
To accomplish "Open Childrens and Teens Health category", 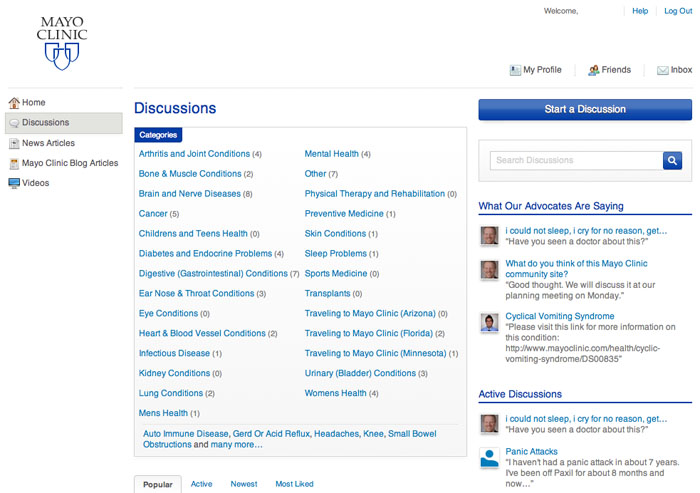I will pos(193,234).
